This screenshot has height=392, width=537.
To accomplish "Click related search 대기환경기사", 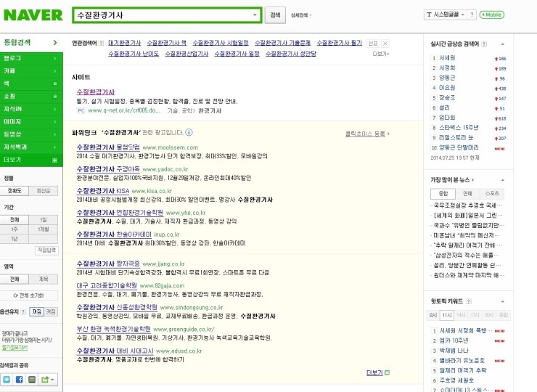I will [x=125, y=43].
